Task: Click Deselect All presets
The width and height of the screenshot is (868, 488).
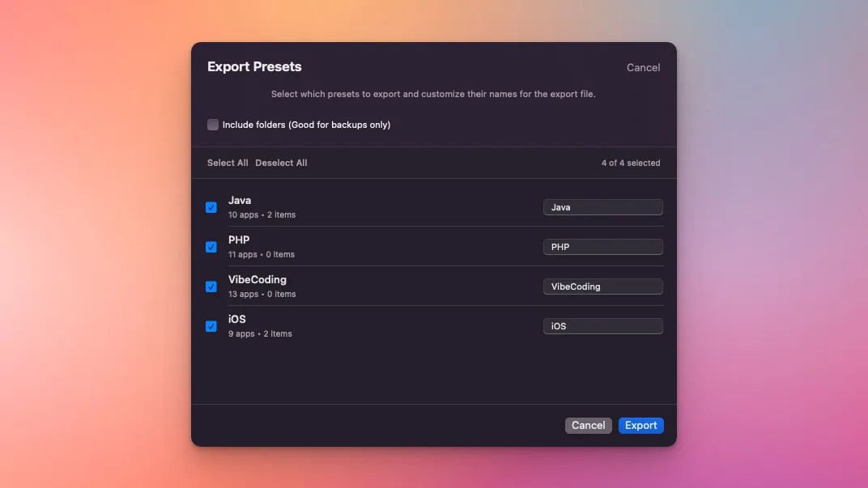Action: pos(281,163)
